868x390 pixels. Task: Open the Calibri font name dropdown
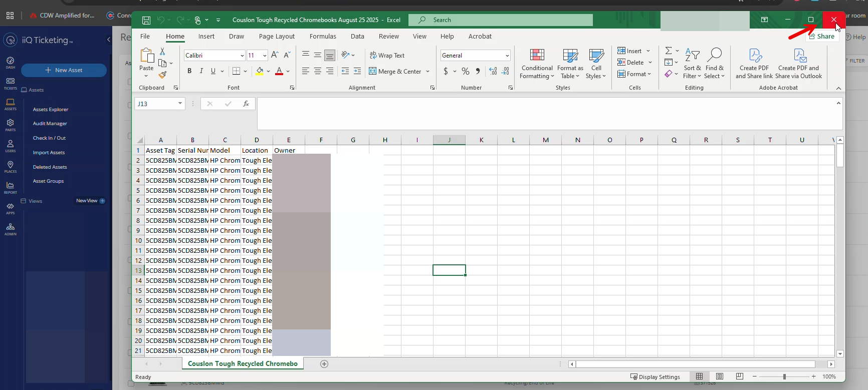pyautogui.click(x=242, y=56)
